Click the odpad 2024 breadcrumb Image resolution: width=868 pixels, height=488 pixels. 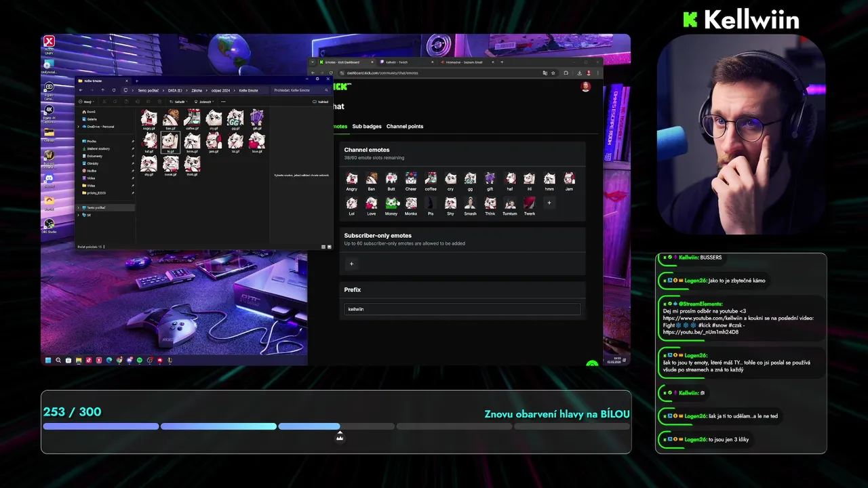220,90
